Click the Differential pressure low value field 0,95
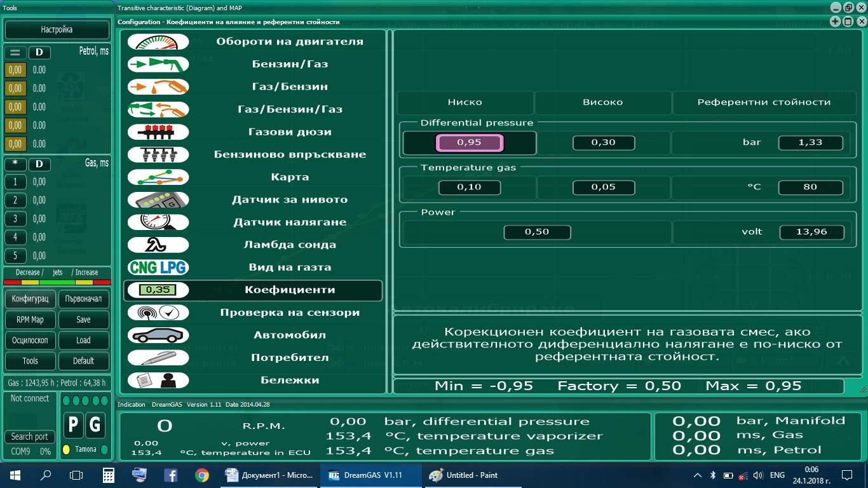The image size is (868, 488). click(469, 143)
